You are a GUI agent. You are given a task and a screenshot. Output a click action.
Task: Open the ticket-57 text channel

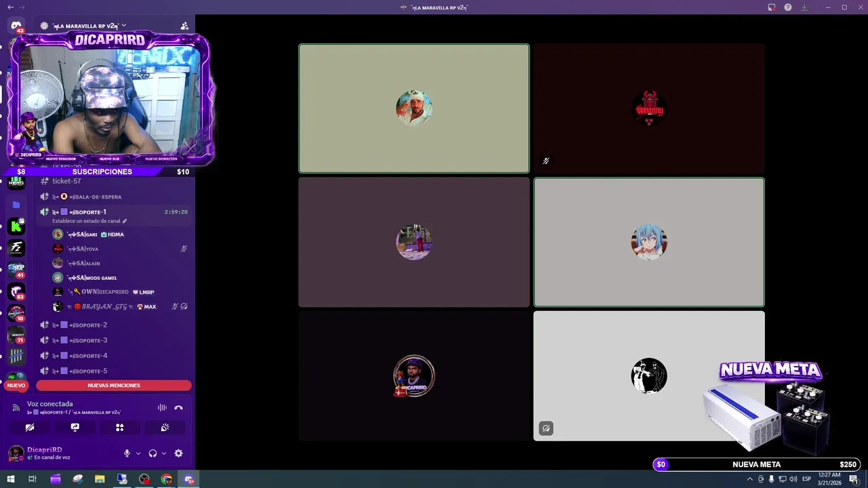tap(114, 181)
